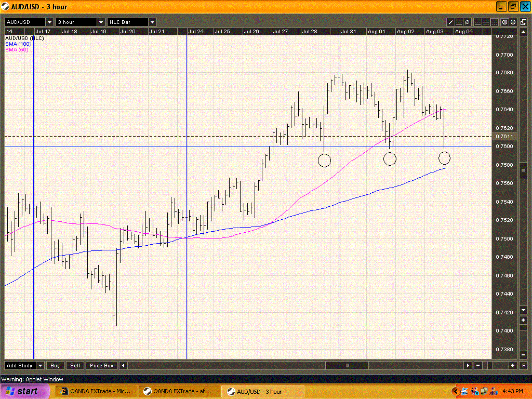This screenshot has height=399, width=532.
Task: Open the 3 hour timeframe dropdown
Action: [x=101, y=22]
